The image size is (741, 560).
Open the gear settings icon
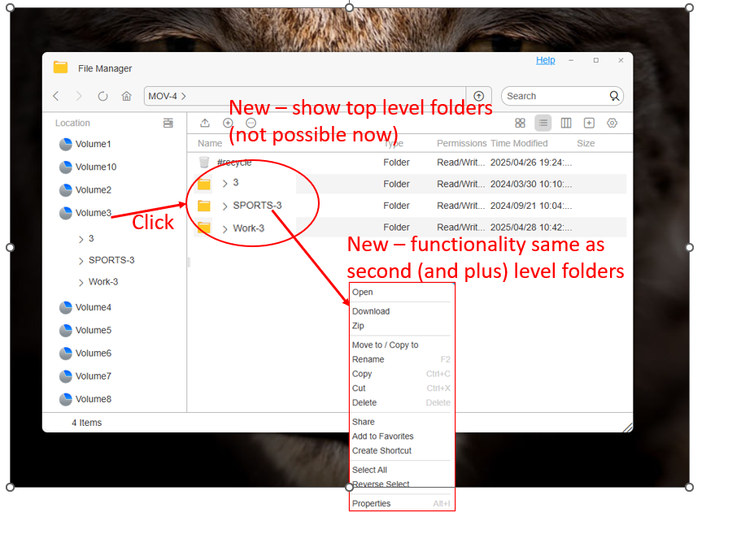click(612, 124)
